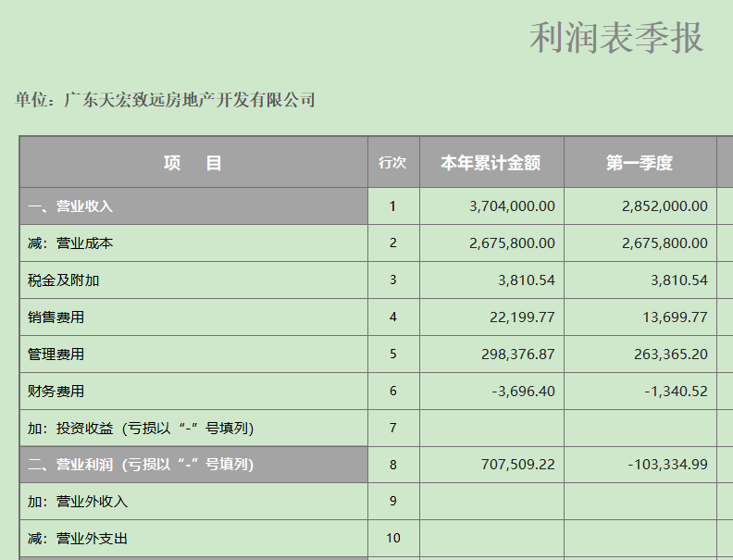Select the company name line 广东天宏致远房地产开发有限公司

pyautogui.click(x=165, y=100)
